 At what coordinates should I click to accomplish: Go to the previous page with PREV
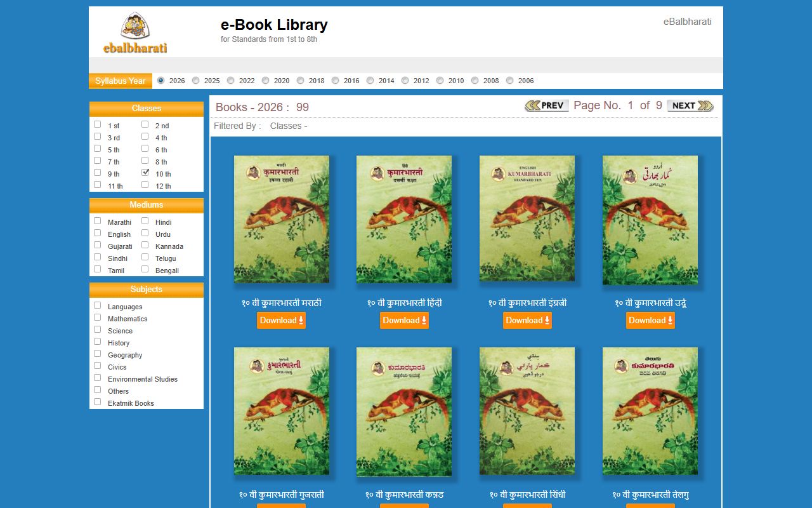(547, 105)
